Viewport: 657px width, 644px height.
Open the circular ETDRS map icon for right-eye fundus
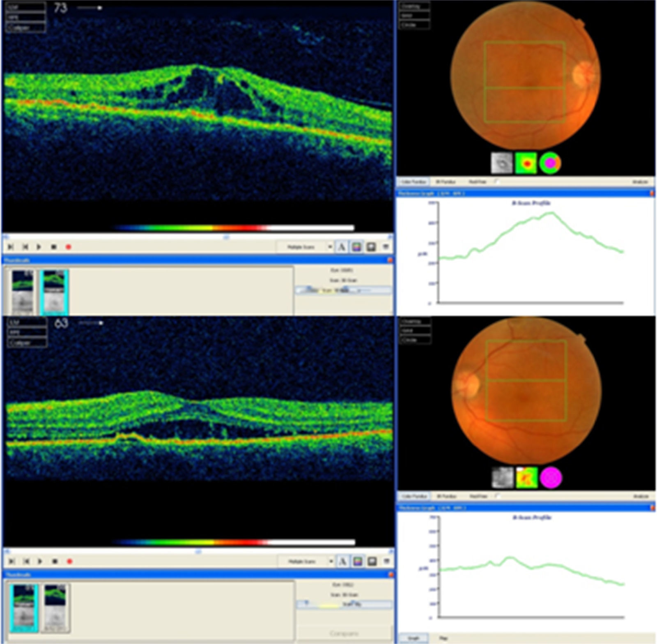(550, 163)
